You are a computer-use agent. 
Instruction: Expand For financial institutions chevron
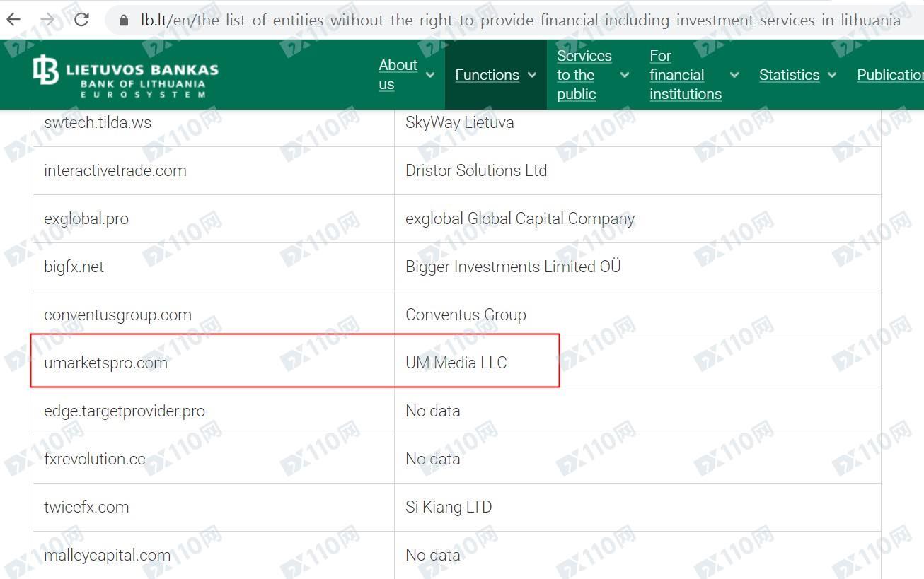[734, 75]
